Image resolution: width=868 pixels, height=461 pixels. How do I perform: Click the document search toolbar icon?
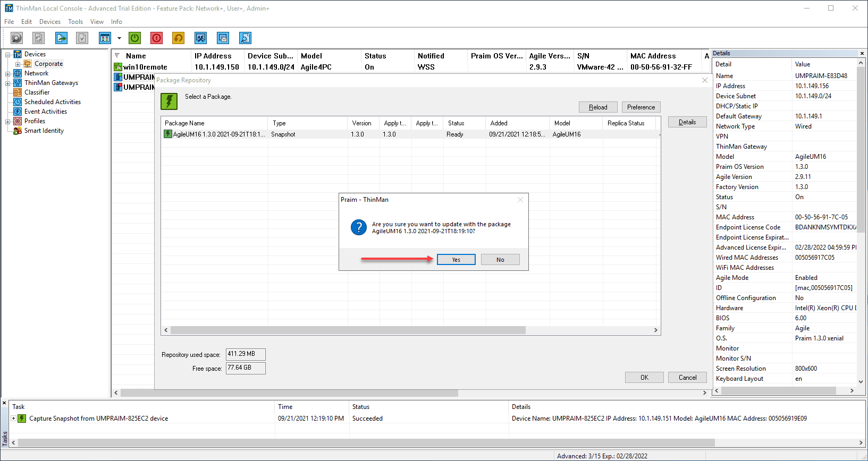pos(245,38)
